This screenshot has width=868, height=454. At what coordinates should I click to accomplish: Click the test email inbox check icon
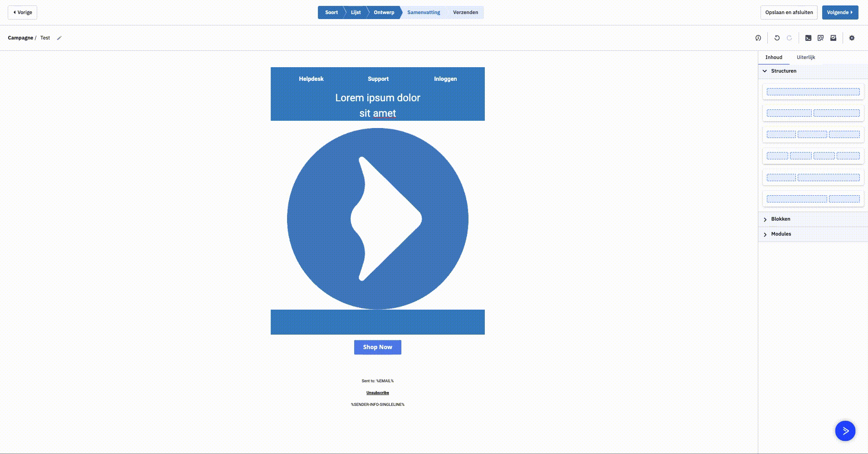[833, 38]
